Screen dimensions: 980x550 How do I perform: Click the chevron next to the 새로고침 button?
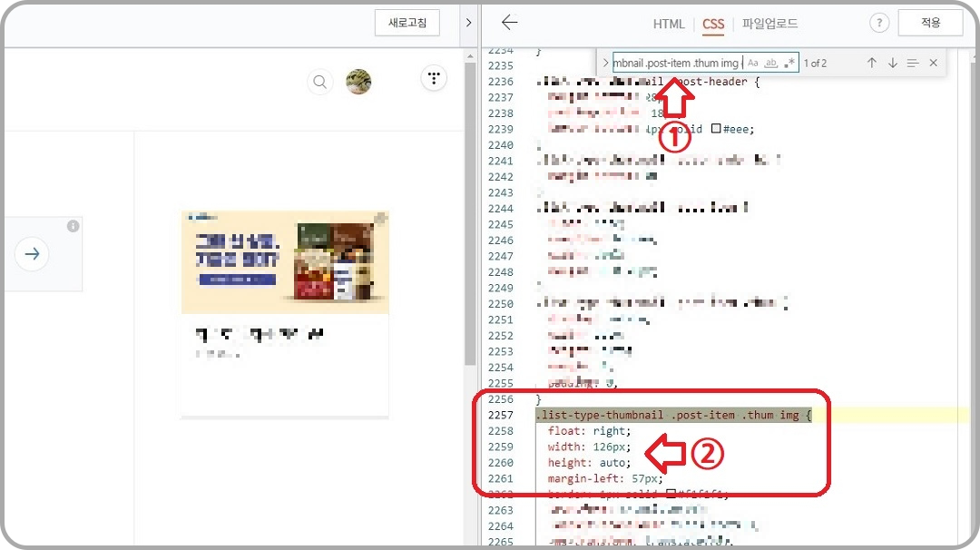pos(468,23)
